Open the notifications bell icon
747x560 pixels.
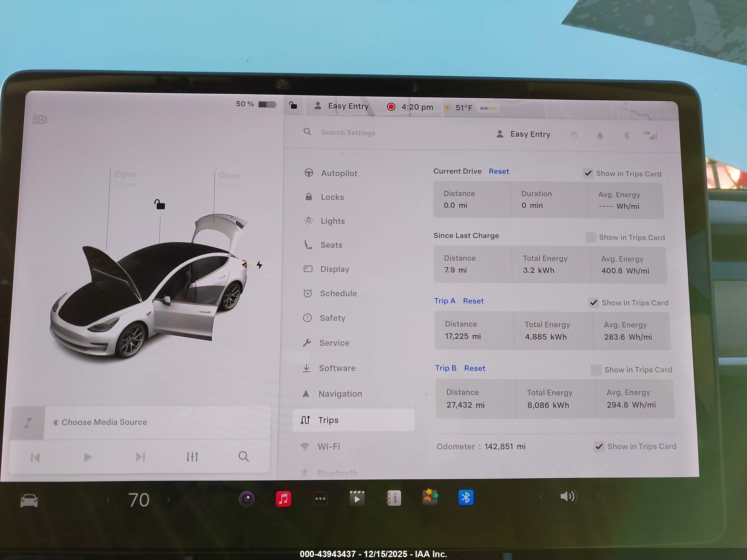coord(600,136)
